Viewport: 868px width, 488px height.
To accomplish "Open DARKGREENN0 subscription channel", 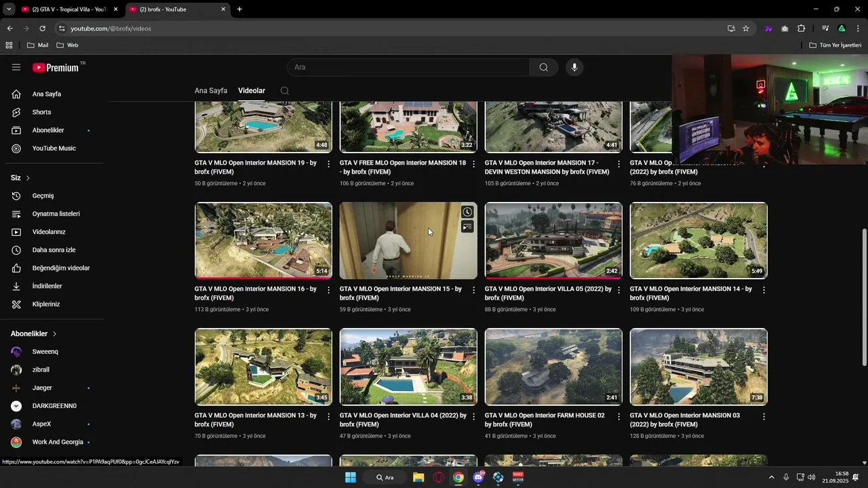I will coord(54,406).
